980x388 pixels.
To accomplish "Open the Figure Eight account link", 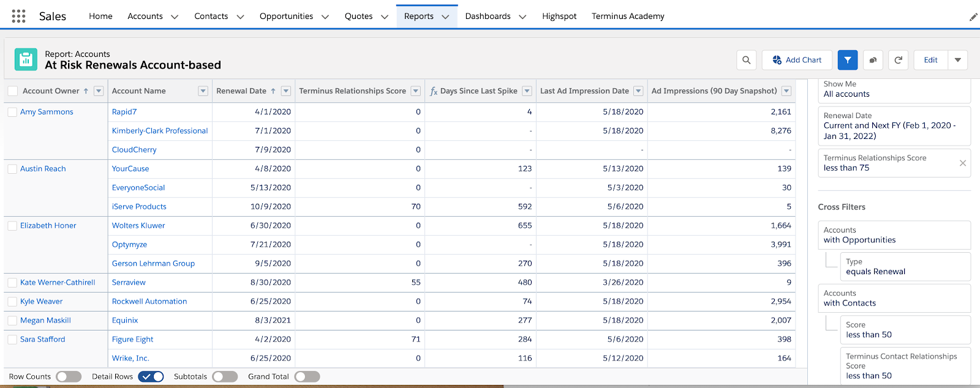I will coord(132,340).
